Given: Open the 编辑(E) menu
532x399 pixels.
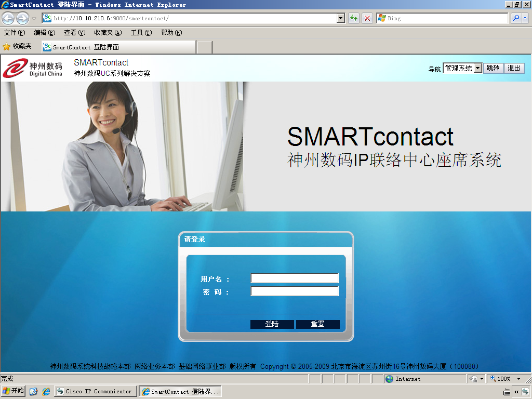Looking at the screenshot, I should pos(45,33).
